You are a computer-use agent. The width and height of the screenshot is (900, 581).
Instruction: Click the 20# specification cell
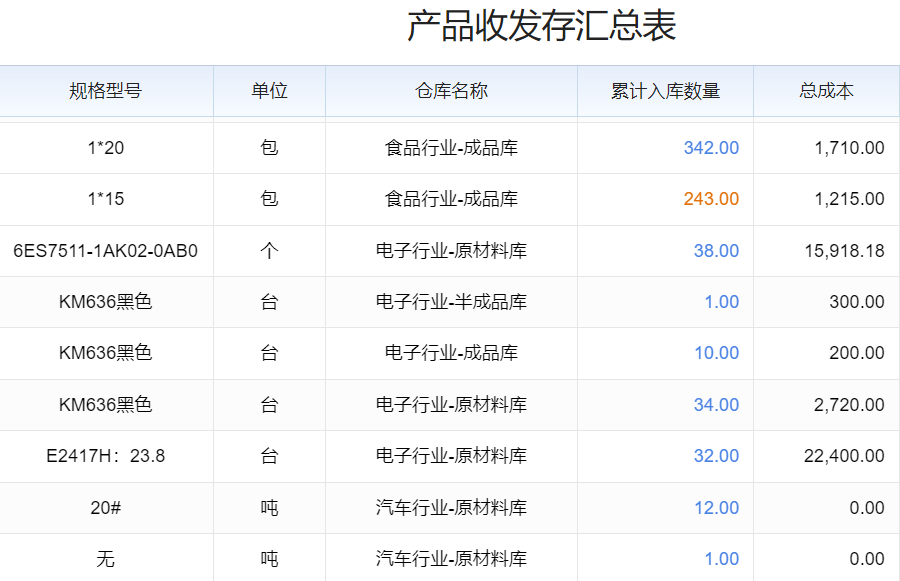106,508
